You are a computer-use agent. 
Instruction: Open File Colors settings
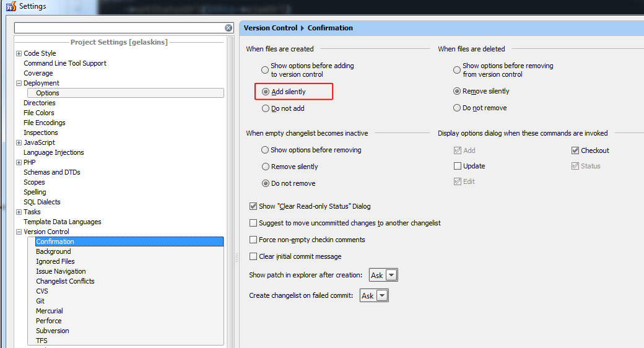(39, 113)
